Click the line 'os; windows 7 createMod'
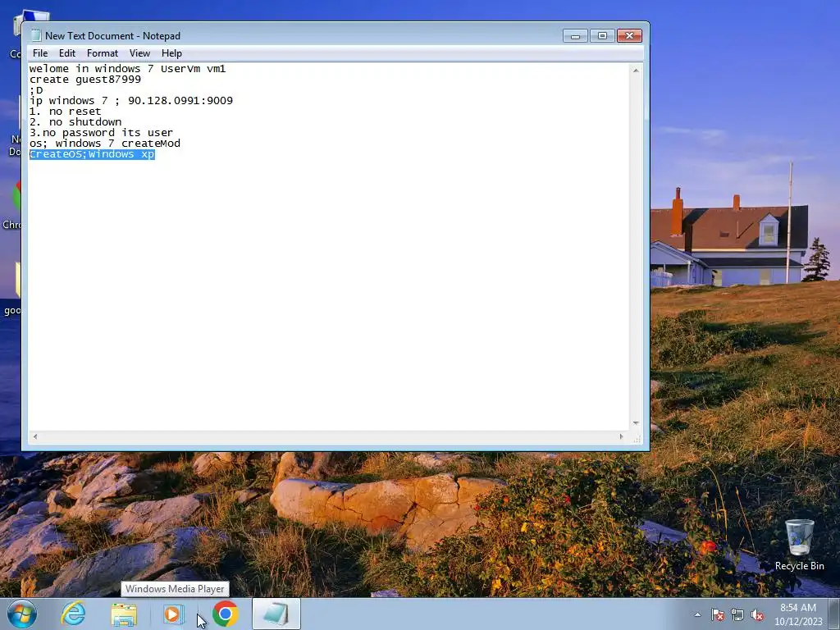840x630 pixels. click(105, 144)
